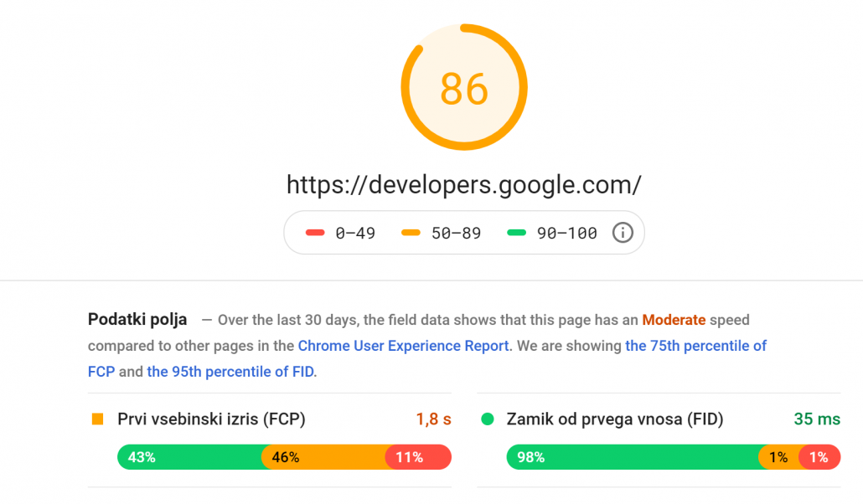Image resolution: width=863 pixels, height=504 pixels.
Task: Click the Moderate speed label
Action: click(x=674, y=320)
